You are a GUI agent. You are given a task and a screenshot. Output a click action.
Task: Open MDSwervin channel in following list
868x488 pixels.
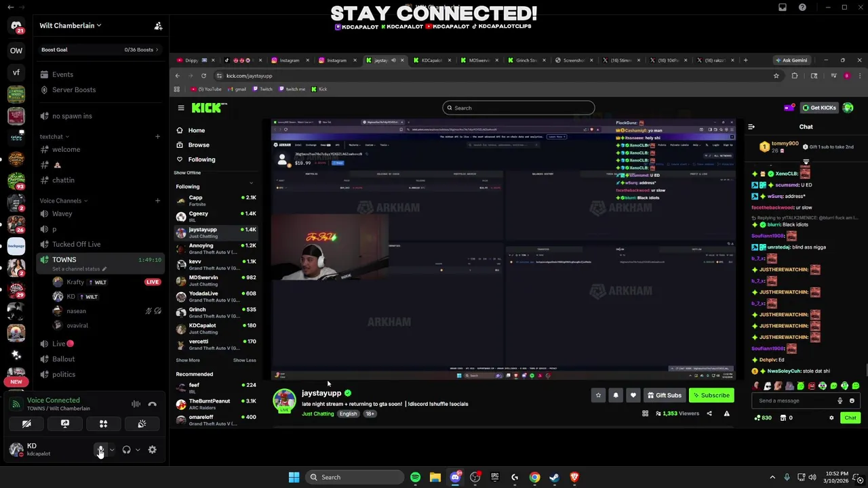[216, 281]
